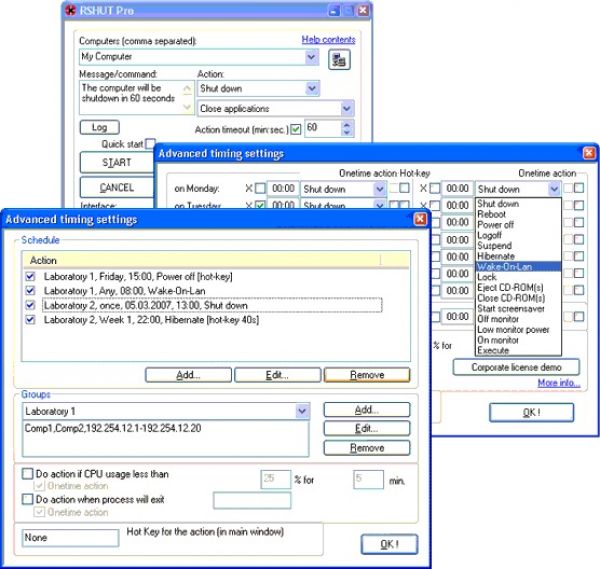Viewport: 600px width, 569px height.
Task: Expand the Action Shut down dropdown
Action: 312,88
